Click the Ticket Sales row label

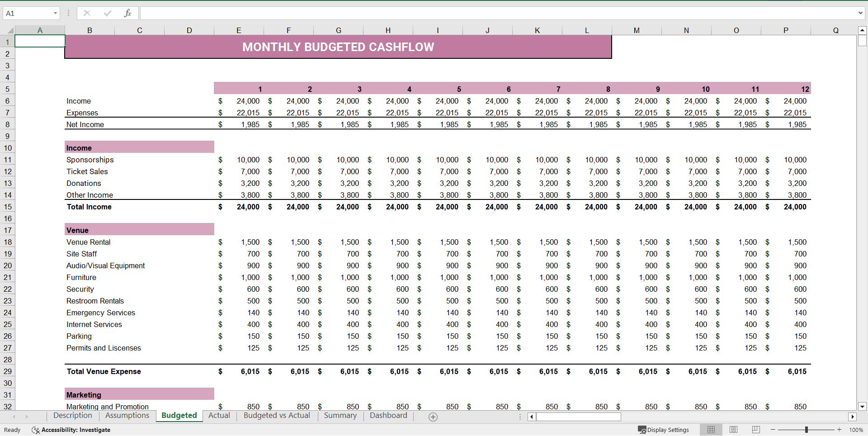pos(87,171)
